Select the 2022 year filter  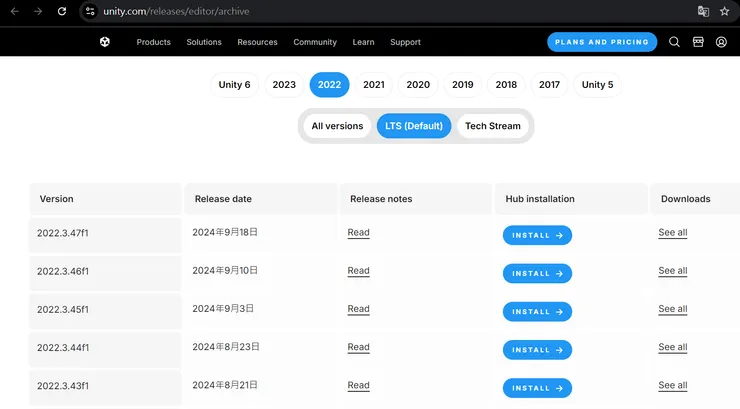(x=329, y=85)
